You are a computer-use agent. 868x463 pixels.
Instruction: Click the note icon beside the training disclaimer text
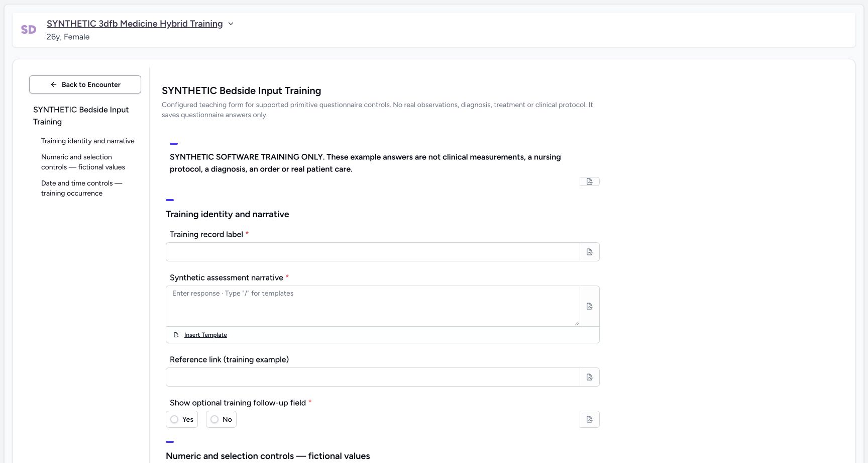click(x=590, y=181)
